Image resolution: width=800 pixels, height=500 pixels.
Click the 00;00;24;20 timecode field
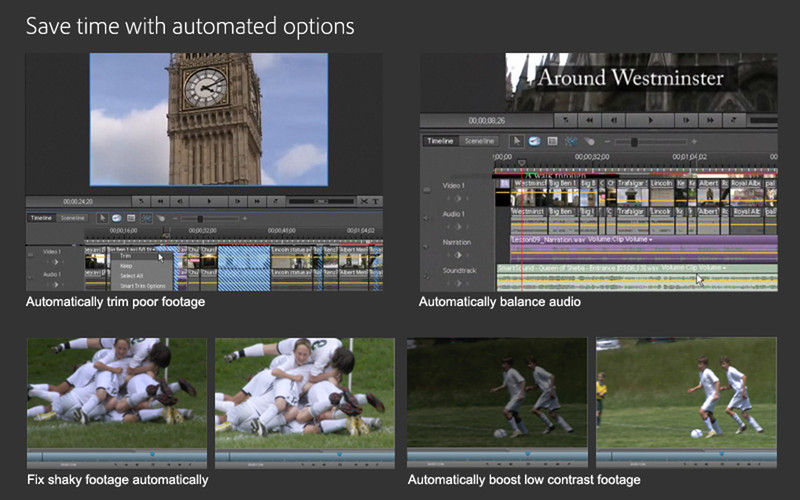(78, 202)
